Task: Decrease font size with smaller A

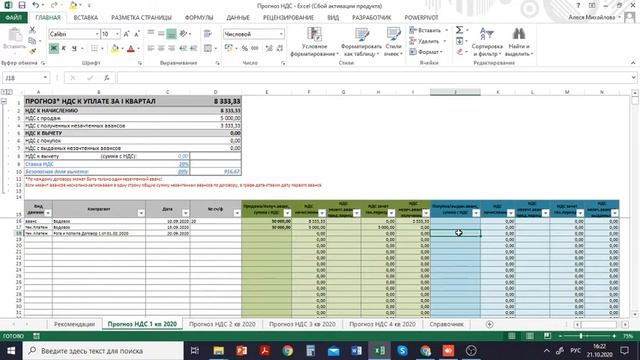Action: 137,34
